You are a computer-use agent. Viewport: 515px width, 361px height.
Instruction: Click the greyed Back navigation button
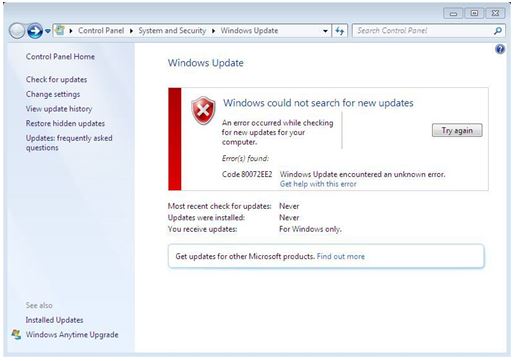coord(17,31)
